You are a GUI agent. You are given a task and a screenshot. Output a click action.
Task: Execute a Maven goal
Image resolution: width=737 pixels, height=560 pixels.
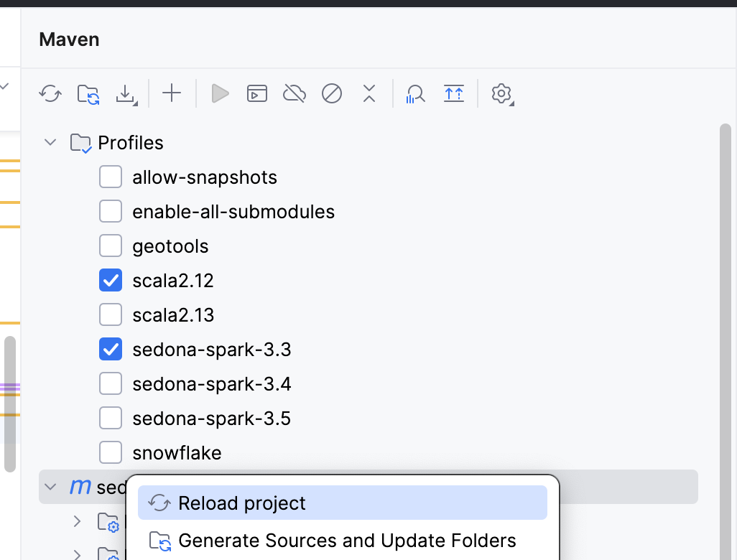[256, 93]
